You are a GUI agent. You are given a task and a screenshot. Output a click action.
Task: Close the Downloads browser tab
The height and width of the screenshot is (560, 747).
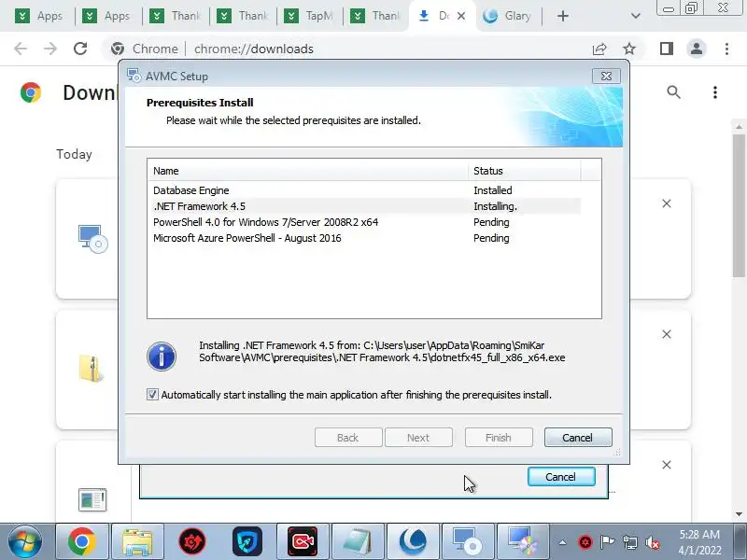(461, 16)
